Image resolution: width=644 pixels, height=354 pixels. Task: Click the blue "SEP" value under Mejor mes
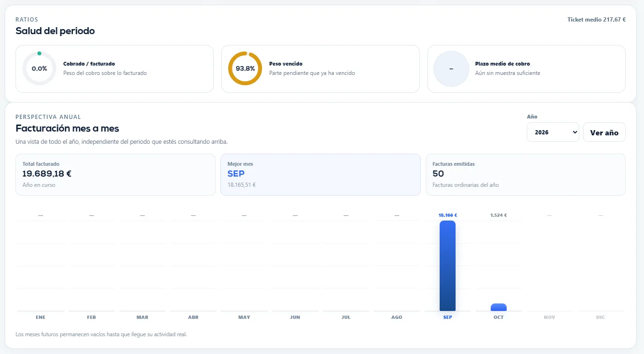pyautogui.click(x=236, y=174)
